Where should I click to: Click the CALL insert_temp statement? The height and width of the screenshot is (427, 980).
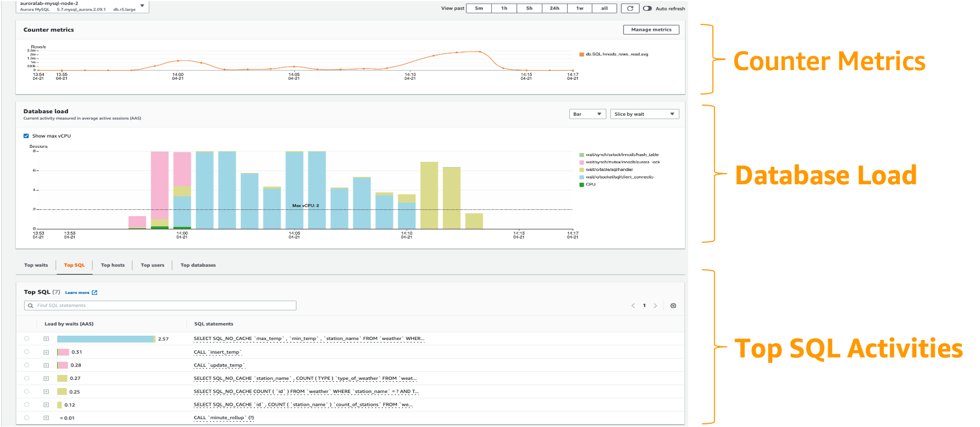coord(218,352)
